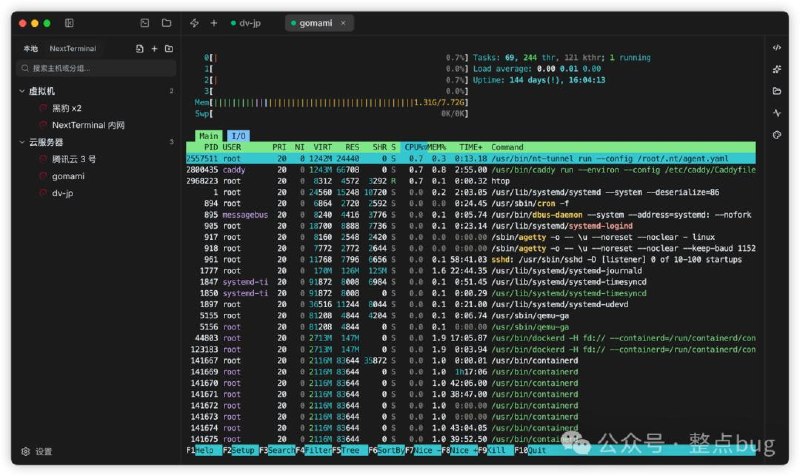The width and height of the screenshot is (800, 476).
Task: Open host dv-jp in sidebar
Action: click(62, 193)
